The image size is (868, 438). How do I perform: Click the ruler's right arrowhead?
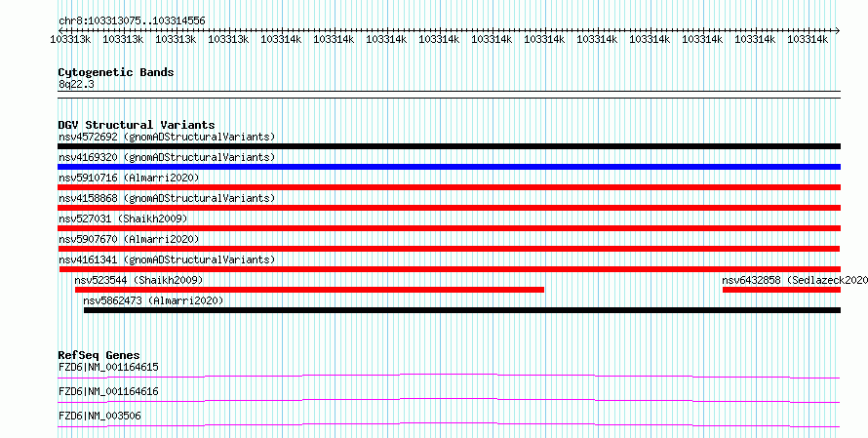[838, 30]
